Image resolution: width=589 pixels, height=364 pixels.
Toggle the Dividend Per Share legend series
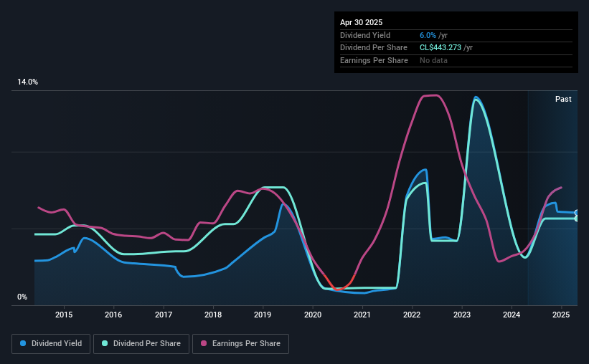pyautogui.click(x=141, y=344)
